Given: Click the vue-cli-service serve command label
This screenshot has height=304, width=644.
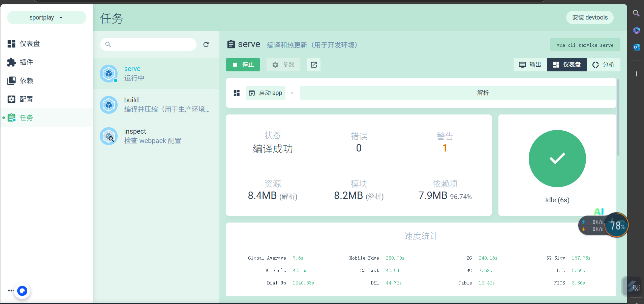Looking at the screenshot, I should 585,45.
